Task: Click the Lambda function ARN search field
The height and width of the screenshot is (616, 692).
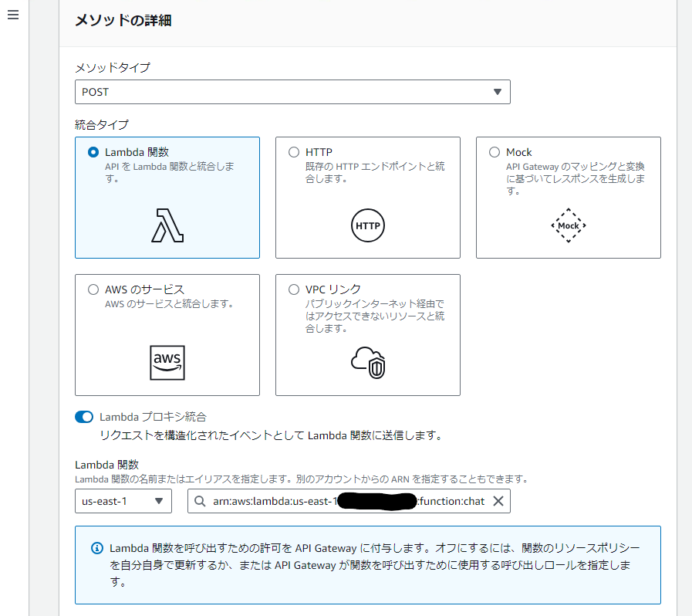Action: pos(349,501)
